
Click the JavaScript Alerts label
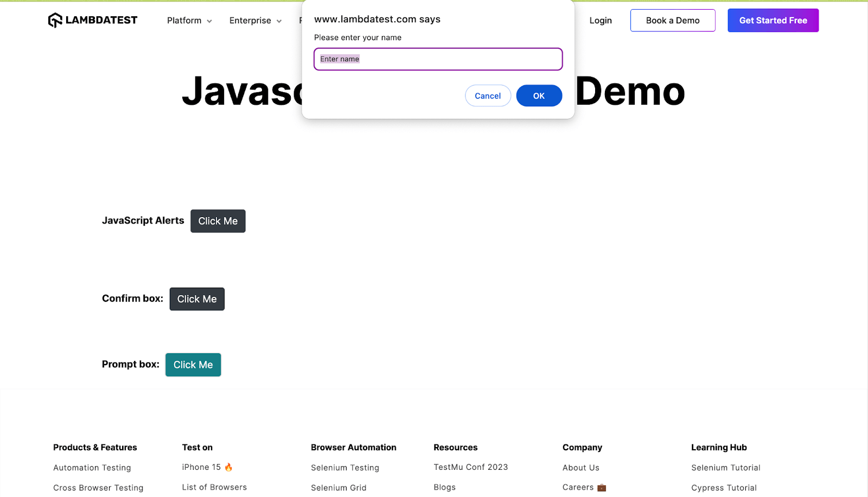[x=143, y=220]
